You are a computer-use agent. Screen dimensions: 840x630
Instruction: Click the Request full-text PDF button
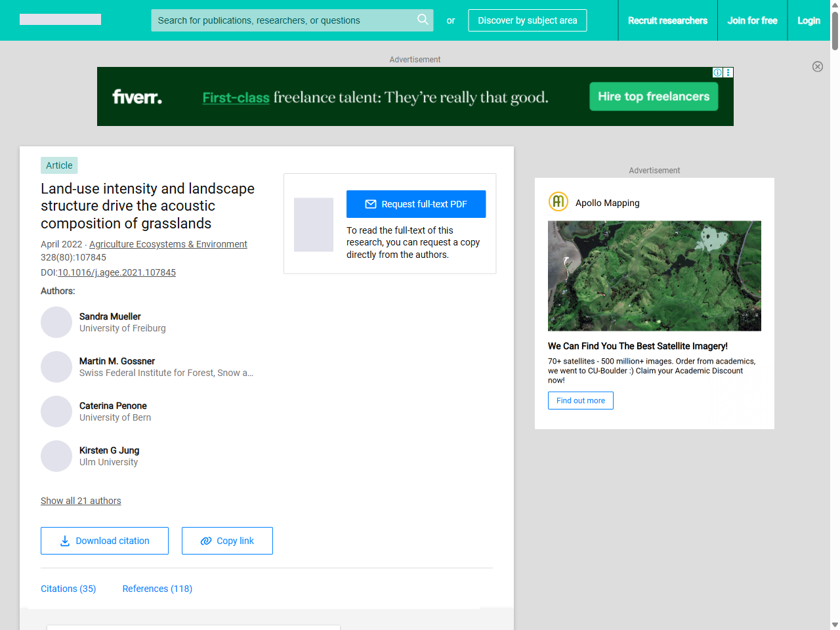coord(416,203)
